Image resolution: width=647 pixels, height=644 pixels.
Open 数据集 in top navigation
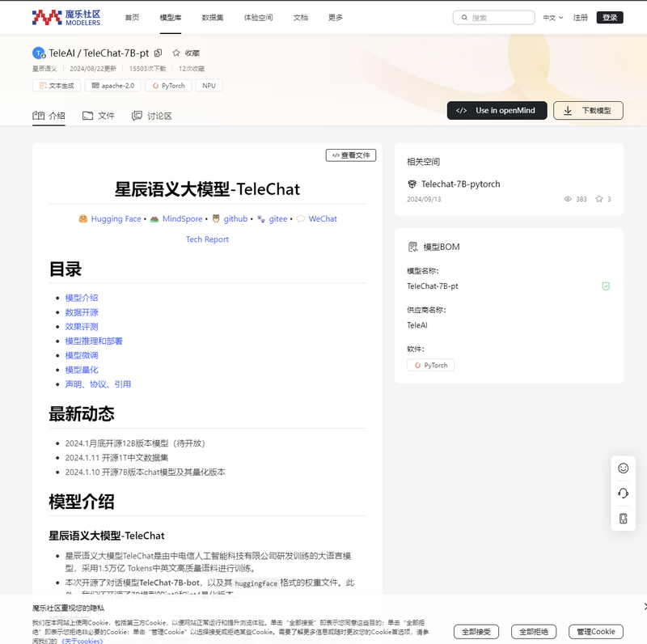coord(213,17)
